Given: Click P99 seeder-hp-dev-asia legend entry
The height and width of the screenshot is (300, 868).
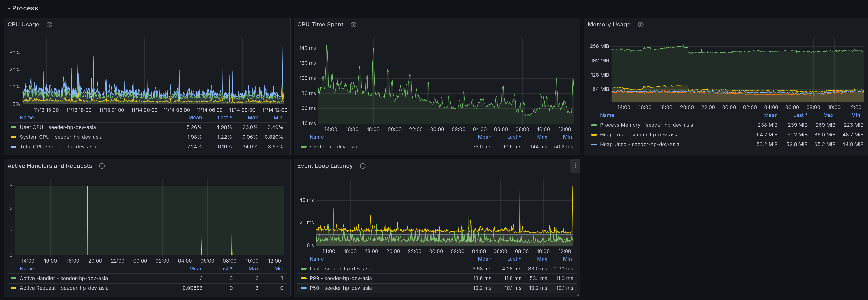Looking at the screenshot, I should pos(340,279).
